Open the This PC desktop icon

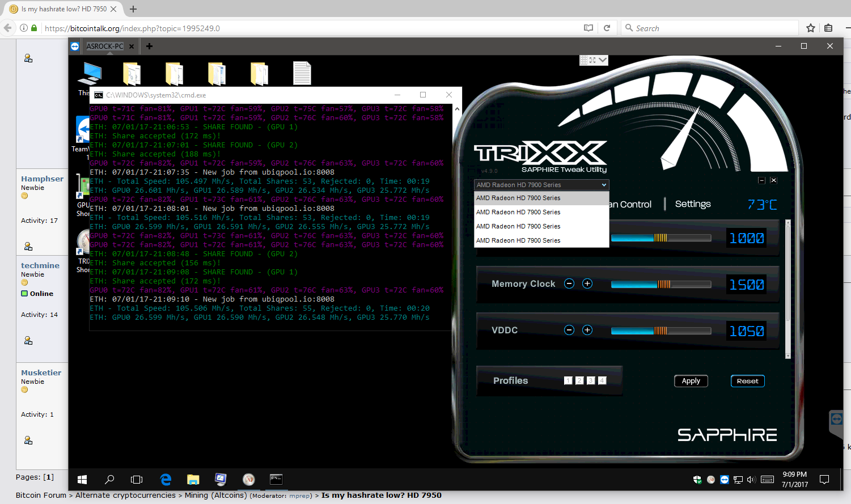(89, 78)
